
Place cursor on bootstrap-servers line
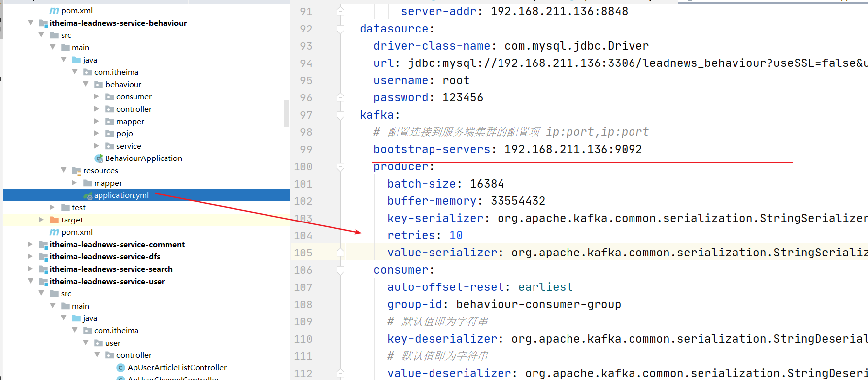click(x=507, y=149)
